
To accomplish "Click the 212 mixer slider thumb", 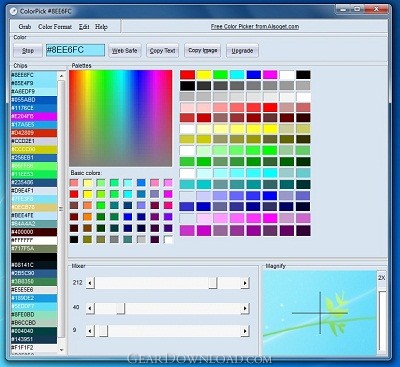I will click(213, 283).
